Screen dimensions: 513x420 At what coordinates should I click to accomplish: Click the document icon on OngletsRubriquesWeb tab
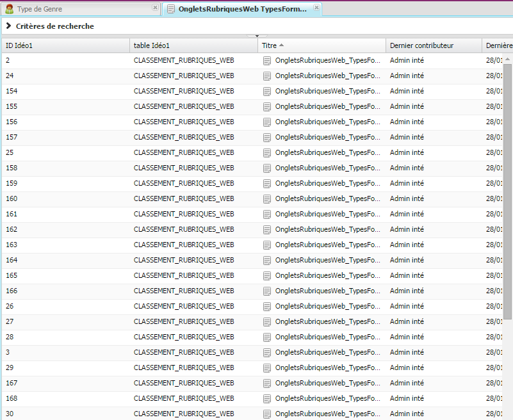[170, 9]
